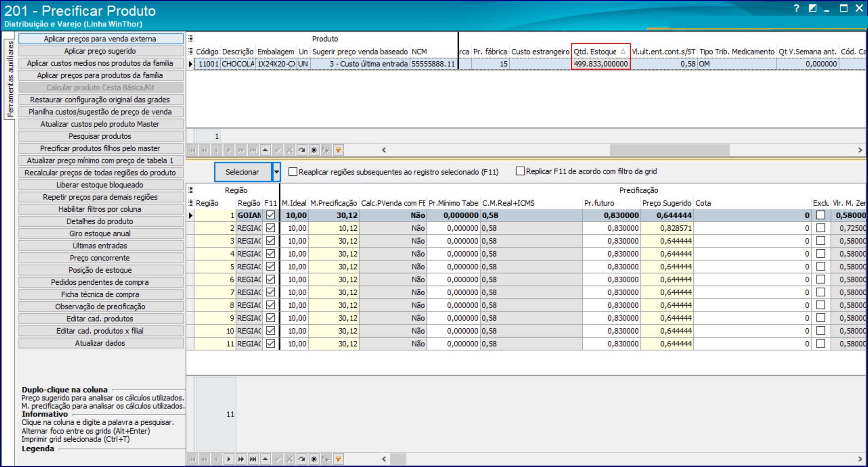Toggle sort arrow on Qtd. Estoque column
This screenshot has width=868, height=467.
623,51
